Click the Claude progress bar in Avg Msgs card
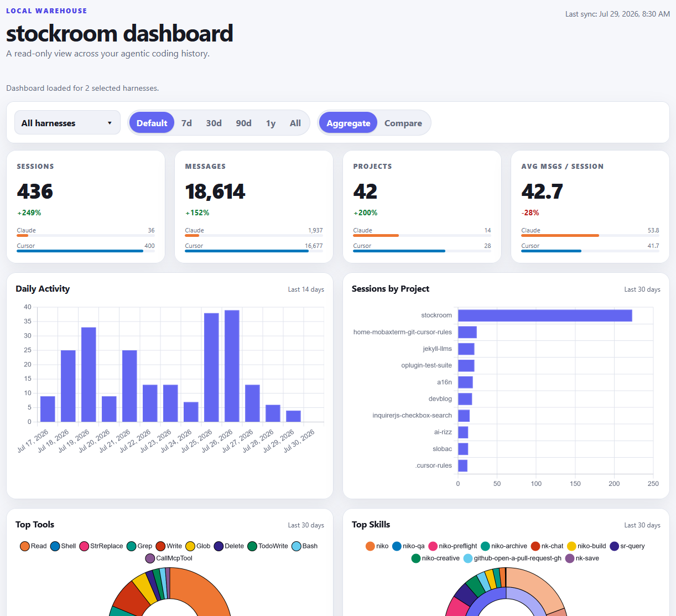 coord(590,235)
